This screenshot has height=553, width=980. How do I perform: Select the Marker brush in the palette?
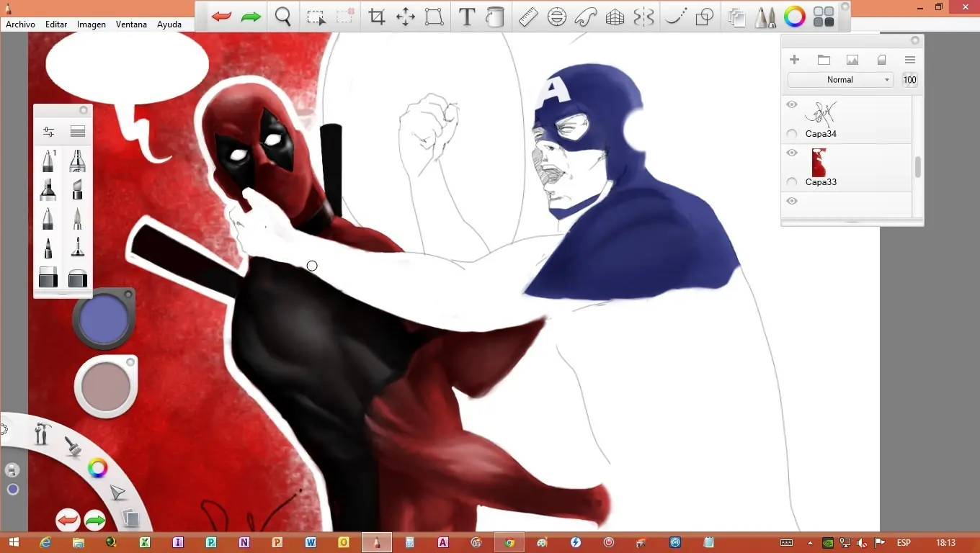click(x=48, y=189)
